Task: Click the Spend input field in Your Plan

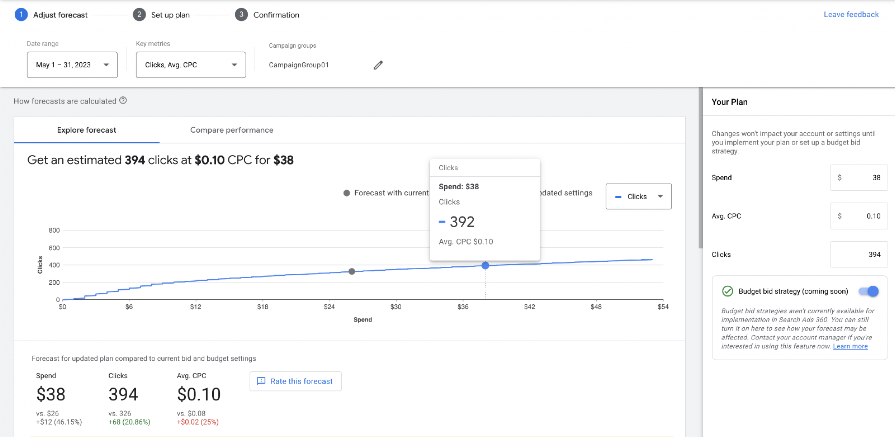Action: tap(858, 177)
